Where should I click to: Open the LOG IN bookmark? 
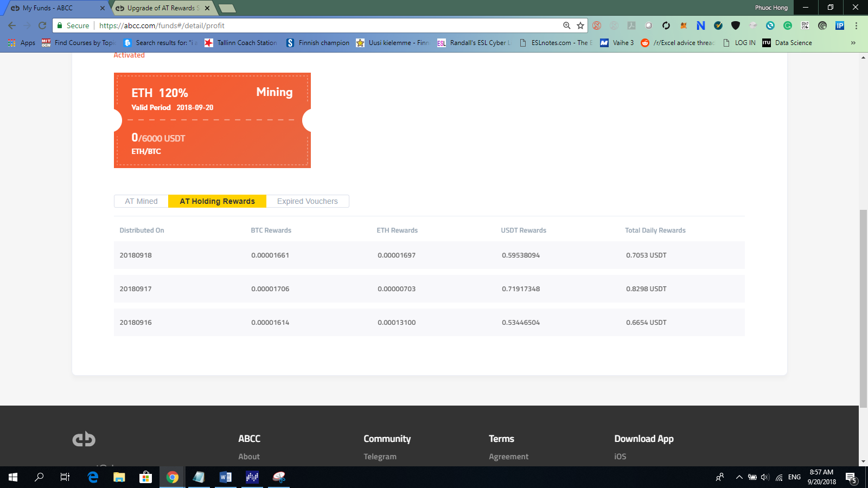(739, 43)
